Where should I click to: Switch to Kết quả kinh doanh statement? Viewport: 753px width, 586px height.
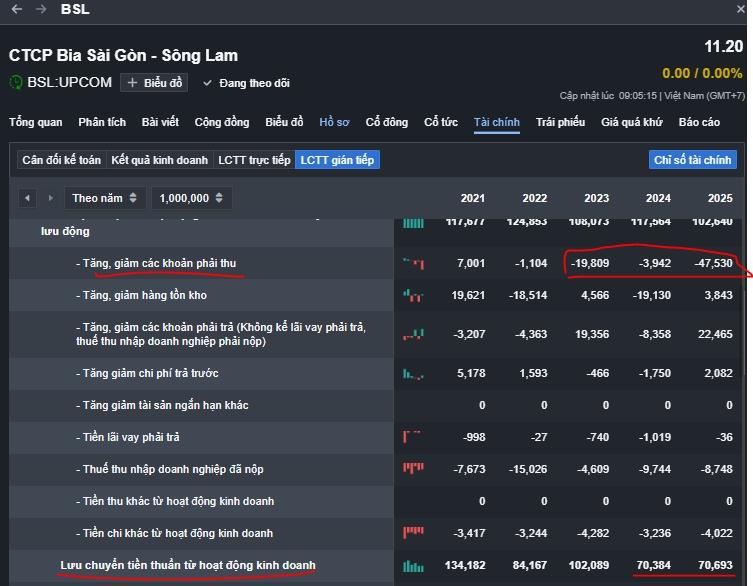click(160, 160)
